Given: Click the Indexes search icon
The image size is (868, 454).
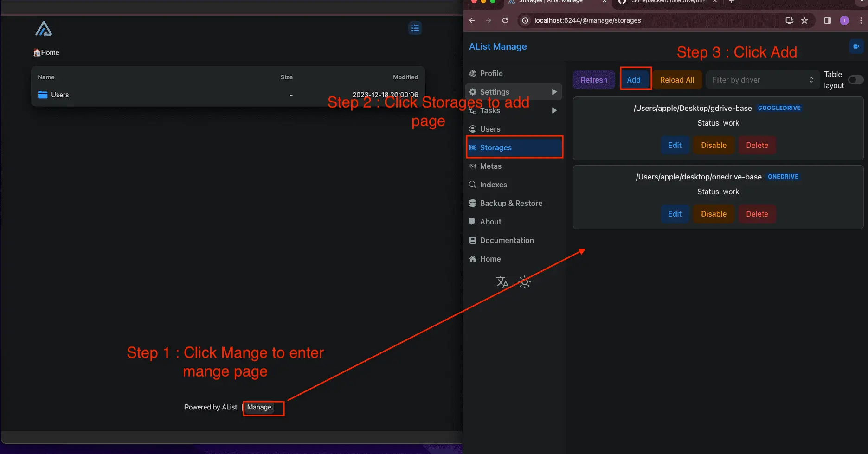Looking at the screenshot, I should pos(473,185).
